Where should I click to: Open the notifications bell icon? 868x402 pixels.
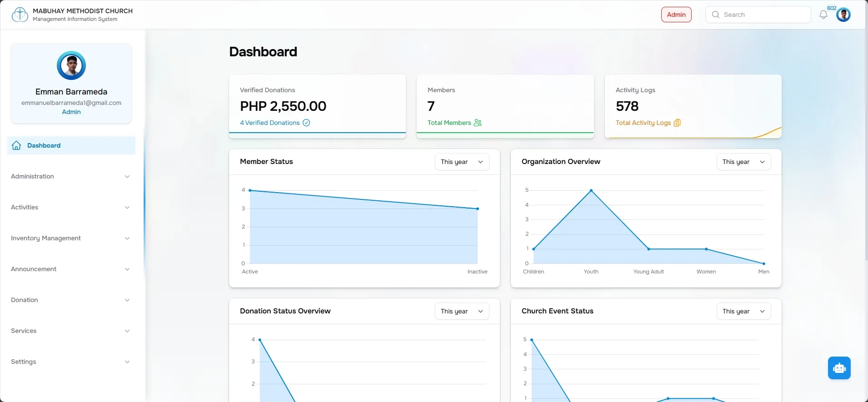pos(823,15)
